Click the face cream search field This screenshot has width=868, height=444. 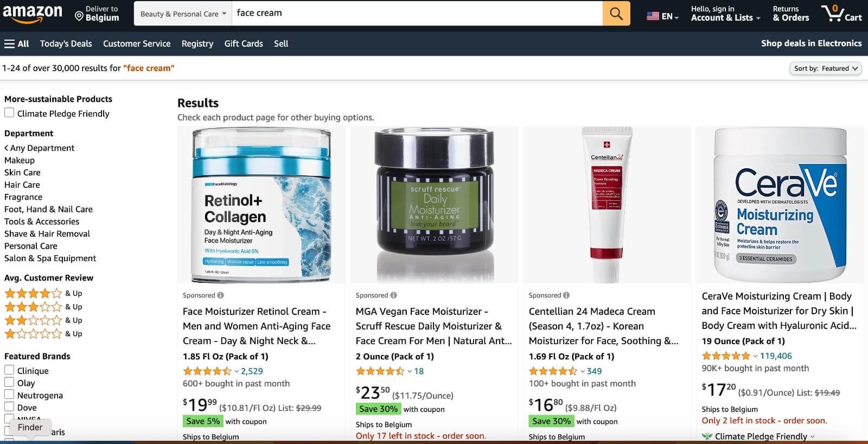417,13
